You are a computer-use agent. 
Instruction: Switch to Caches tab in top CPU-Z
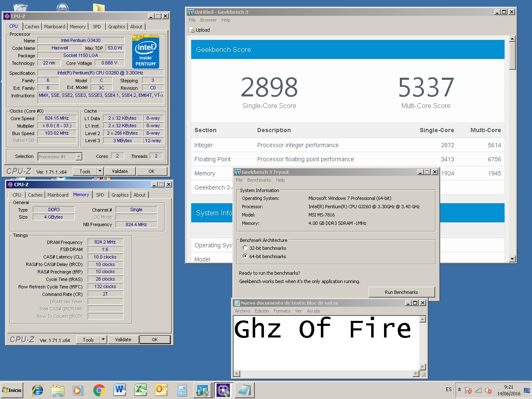(32, 27)
